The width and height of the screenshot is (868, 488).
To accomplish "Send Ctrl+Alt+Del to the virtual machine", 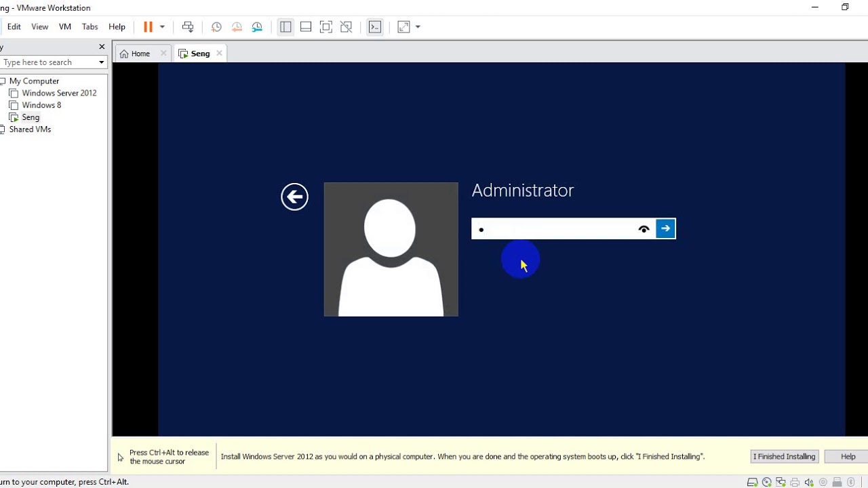I will (x=188, y=27).
